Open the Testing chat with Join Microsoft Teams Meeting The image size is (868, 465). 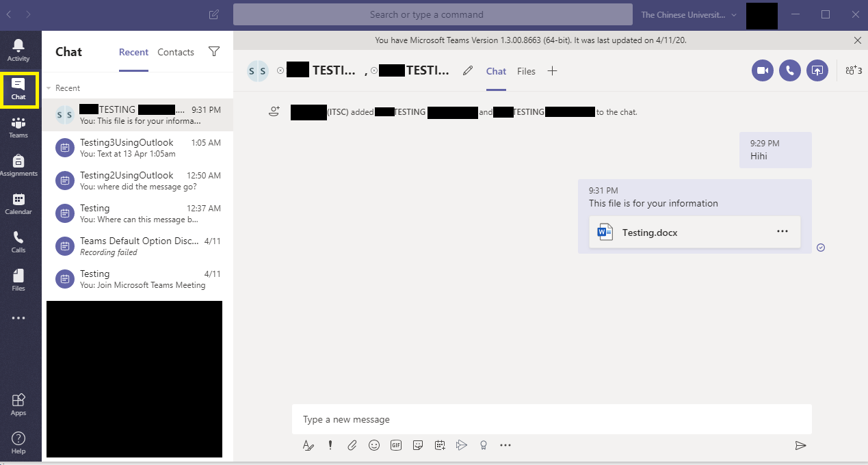click(137, 279)
